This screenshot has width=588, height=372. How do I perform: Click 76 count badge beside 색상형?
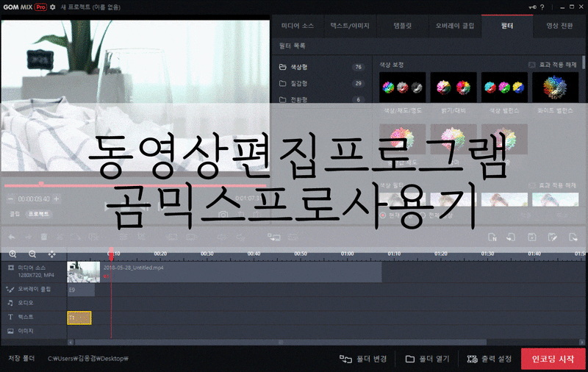point(358,67)
